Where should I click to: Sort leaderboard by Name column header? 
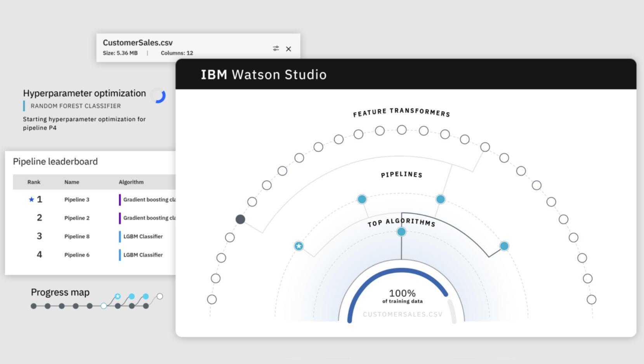tap(72, 182)
